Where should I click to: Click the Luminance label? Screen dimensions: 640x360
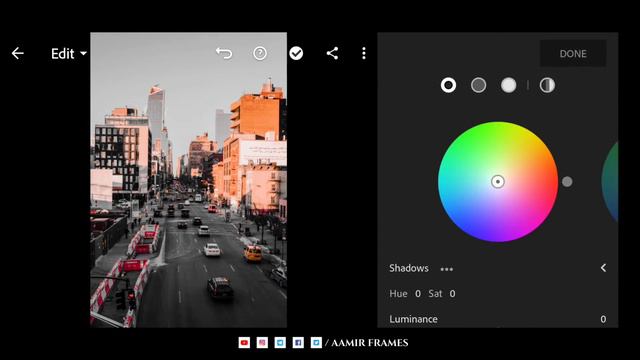click(413, 319)
